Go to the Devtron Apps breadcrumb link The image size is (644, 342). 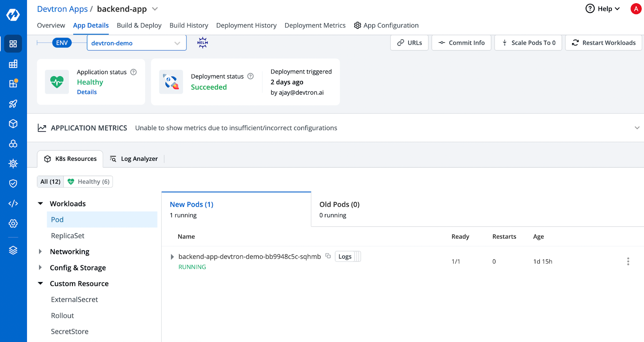click(x=62, y=9)
